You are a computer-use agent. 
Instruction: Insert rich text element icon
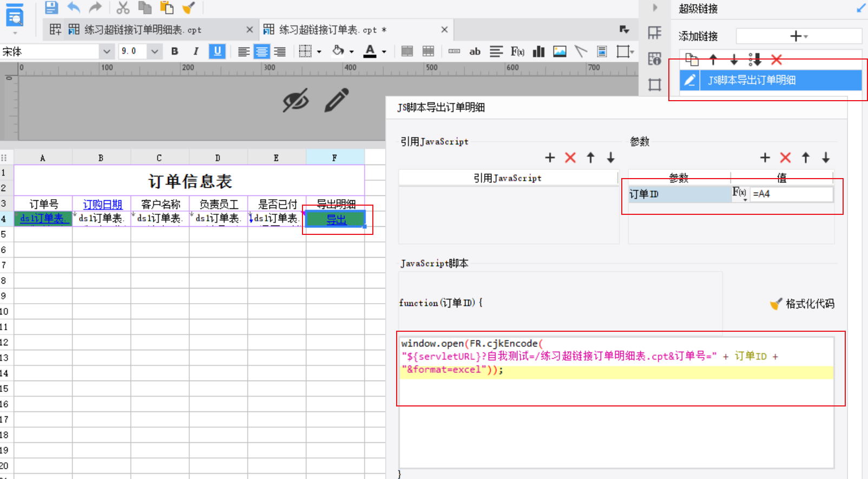(x=496, y=51)
